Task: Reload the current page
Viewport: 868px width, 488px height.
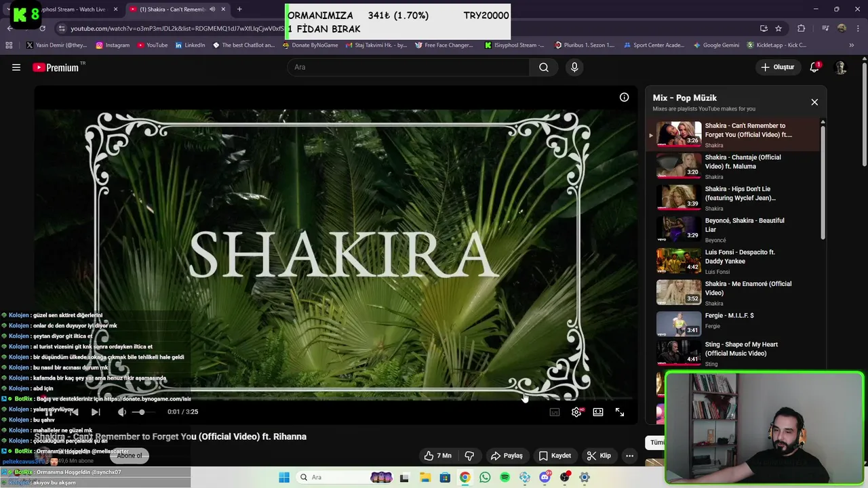Action: point(42,28)
